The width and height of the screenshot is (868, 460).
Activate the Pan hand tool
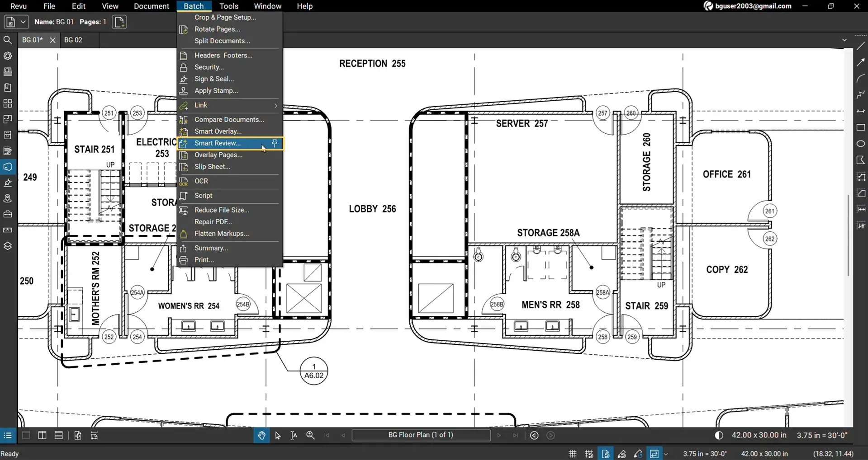pos(261,435)
